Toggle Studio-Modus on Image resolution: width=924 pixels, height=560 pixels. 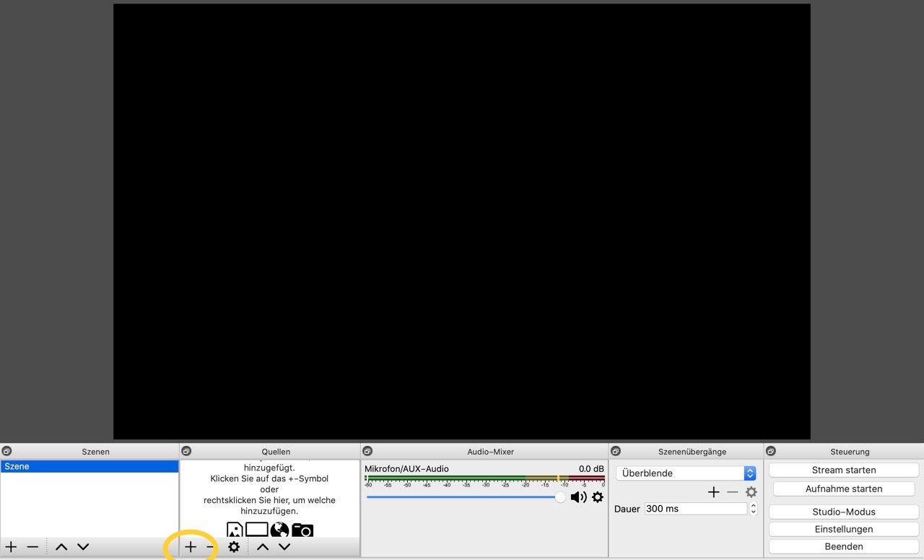(843, 512)
